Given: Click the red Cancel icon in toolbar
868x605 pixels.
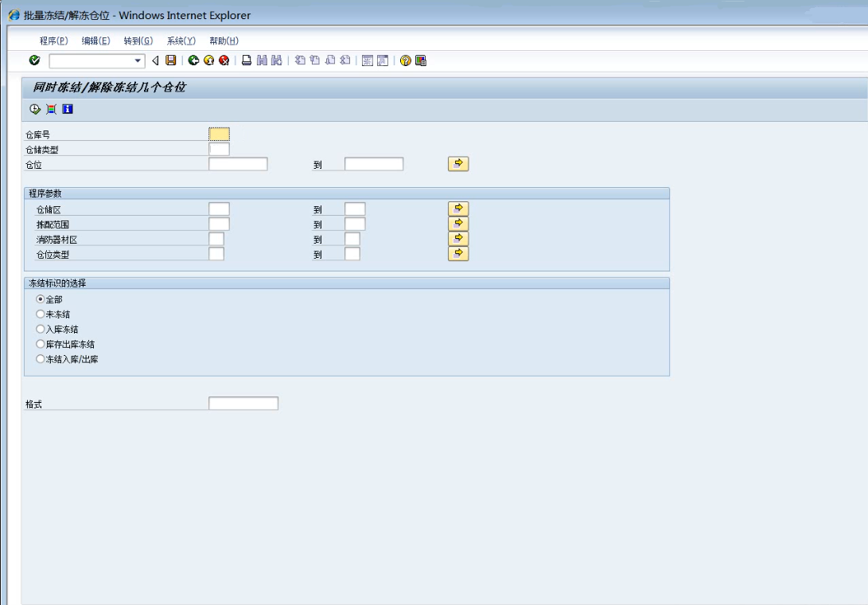Looking at the screenshot, I should [224, 60].
